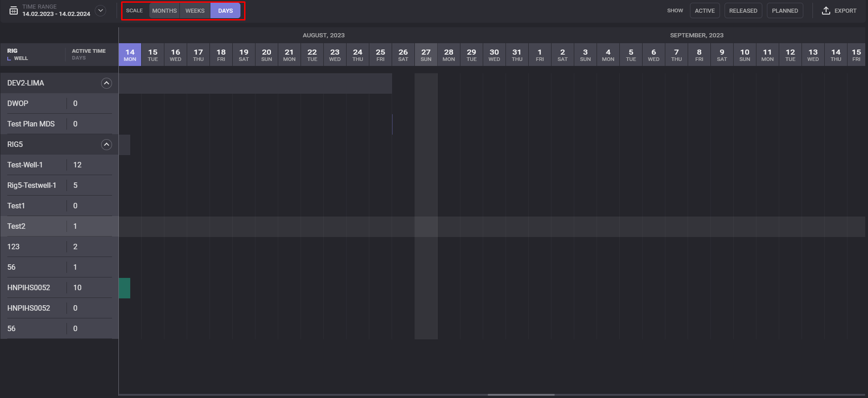This screenshot has height=398, width=868.
Task: Click the green bar for HNPIHS0052
Action: coord(124,288)
